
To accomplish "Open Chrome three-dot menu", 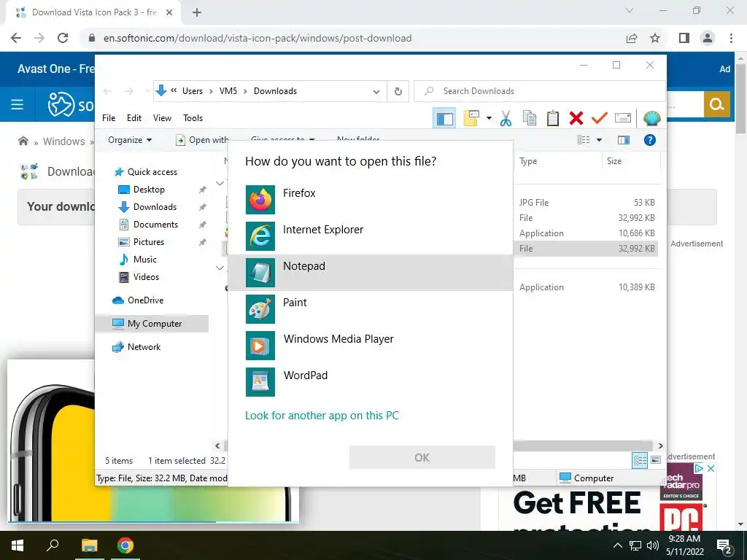I will click(731, 38).
